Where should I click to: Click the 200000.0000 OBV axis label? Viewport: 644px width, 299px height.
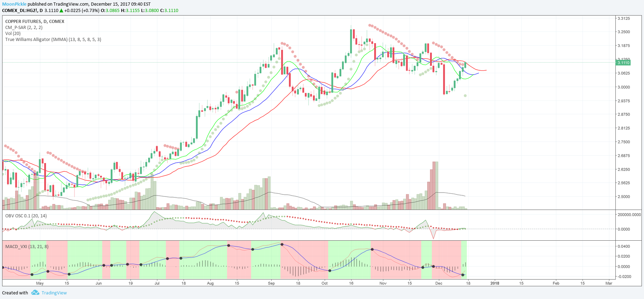(x=629, y=215)
